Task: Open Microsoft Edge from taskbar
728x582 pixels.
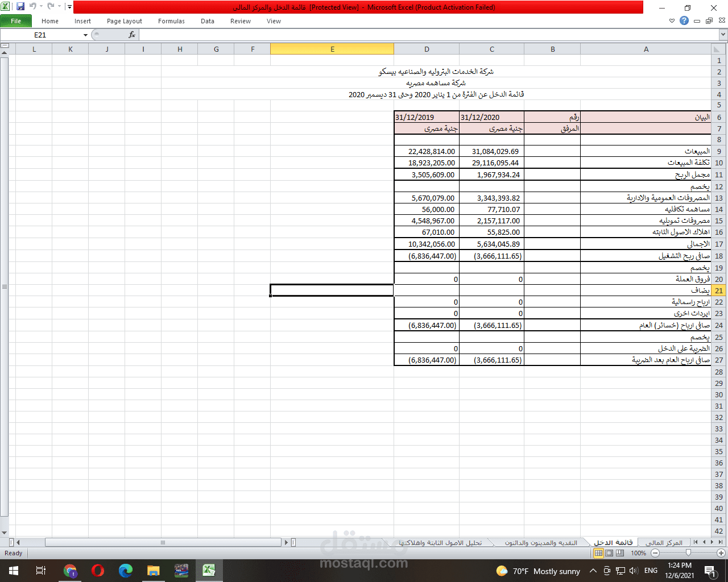Action: [x=126, y=571]
